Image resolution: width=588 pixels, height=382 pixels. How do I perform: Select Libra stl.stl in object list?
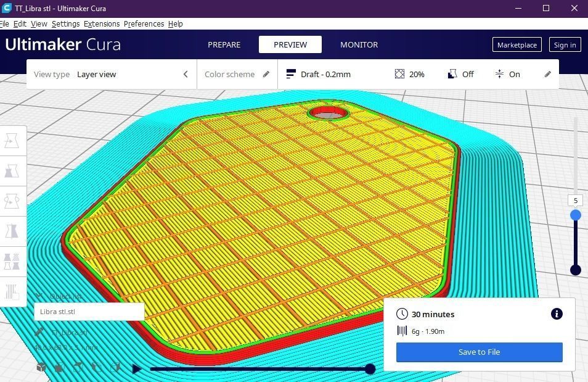point(89,312)
